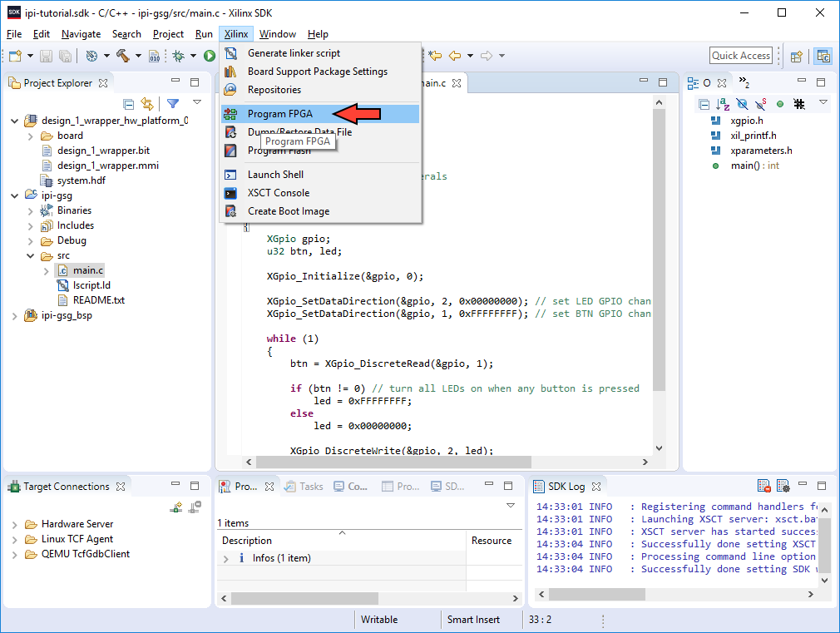Close the main.c editor tab
This screenshot has height=633, width=840.
coord(457,83)
